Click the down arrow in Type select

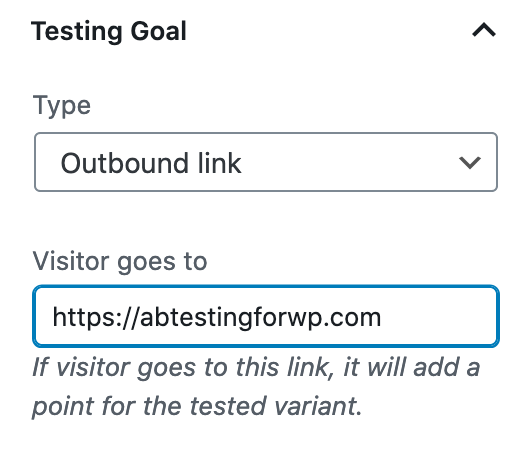pos(470,163)
